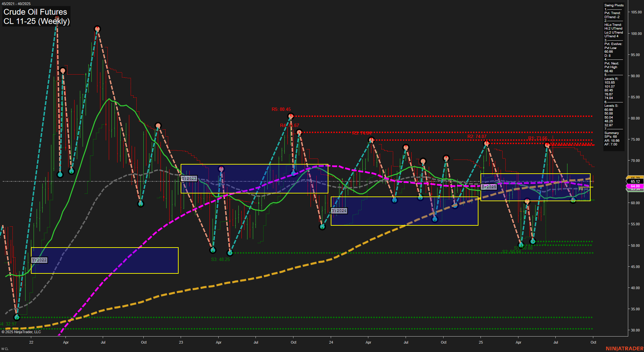Image resolution: width=644 pixels, height=352 pixels.
Task: Click the W CL data series label
Action: (x=5, y=349)
